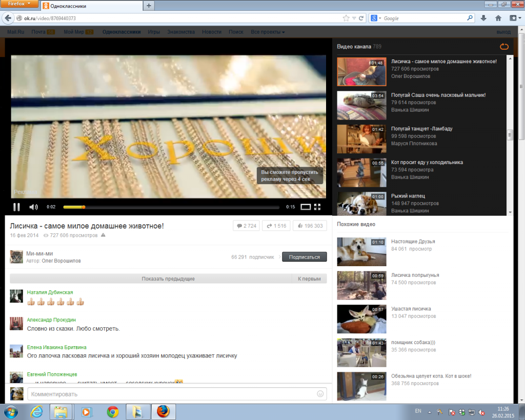
Task: Open Мой Мир in top navigation
Action: (74, 32)
